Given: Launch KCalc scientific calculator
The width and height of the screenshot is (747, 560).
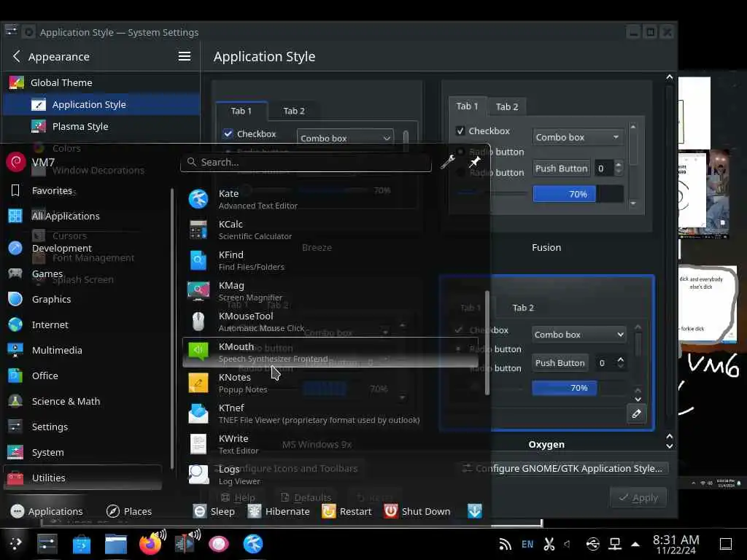Looking at the screenshot, I should tap(330, 230).
